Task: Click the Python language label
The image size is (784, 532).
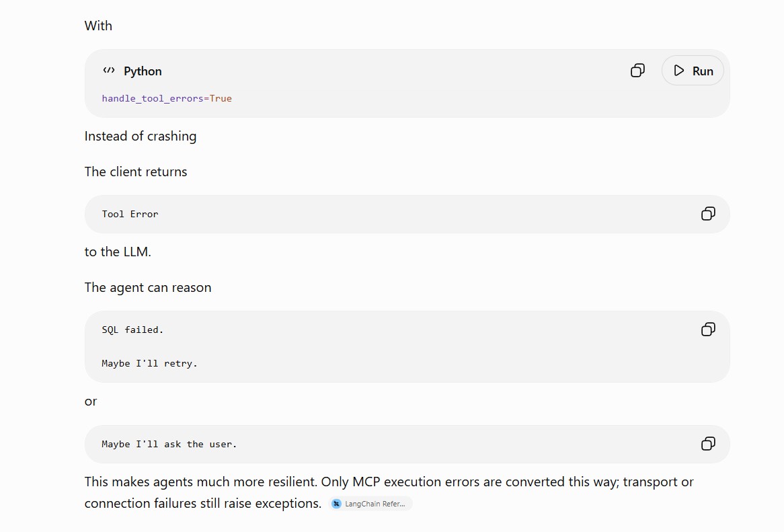Action: click(x=143, y=71)
